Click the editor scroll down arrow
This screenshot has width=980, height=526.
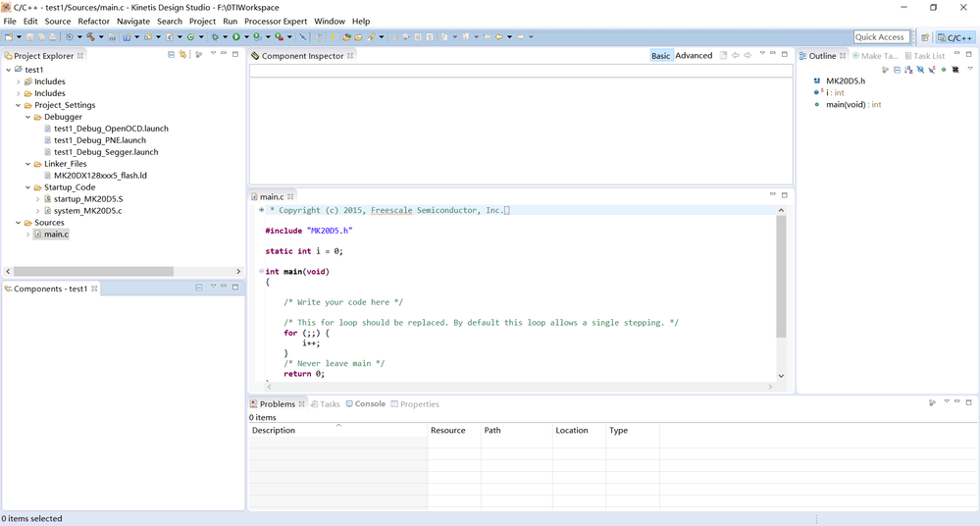point(781,375)
